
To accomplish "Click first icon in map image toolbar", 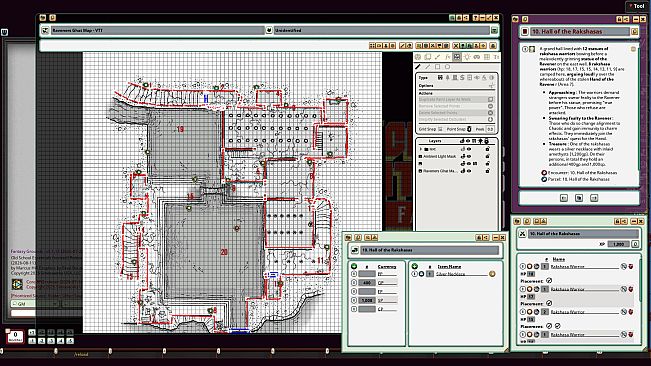I will click(372, 46).
